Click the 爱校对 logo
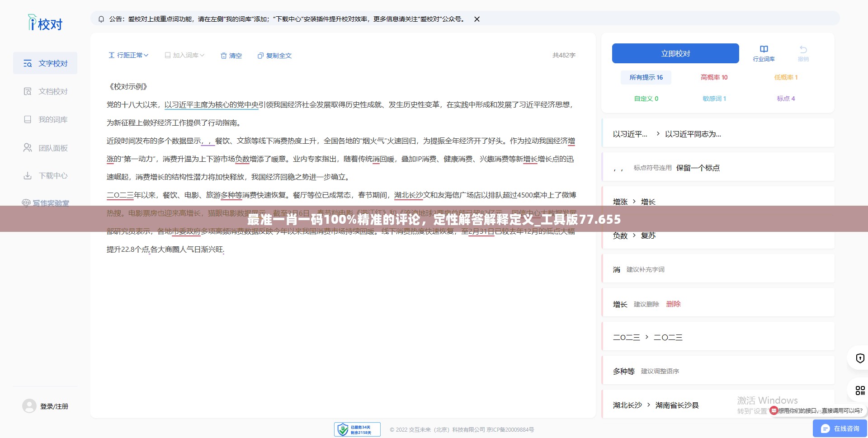This screenshot has height=438, width=868. 45,23
